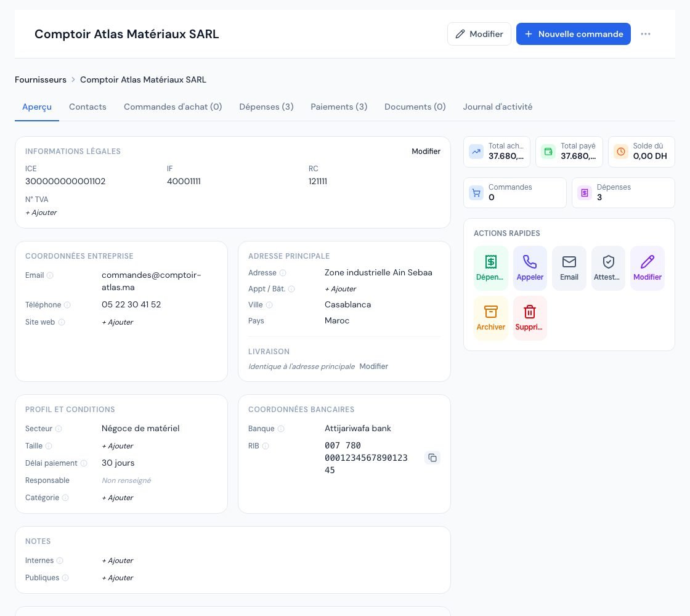Click the purple Modifier quick action
The width and height of the screenshot is (690, 616).
[647, 268]
